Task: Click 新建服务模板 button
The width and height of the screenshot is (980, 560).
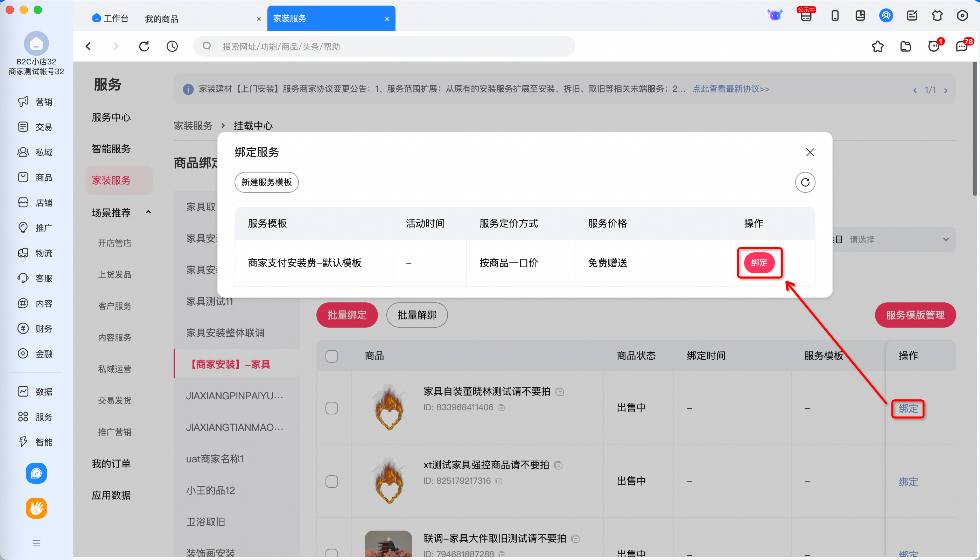Action: point(267,182)
